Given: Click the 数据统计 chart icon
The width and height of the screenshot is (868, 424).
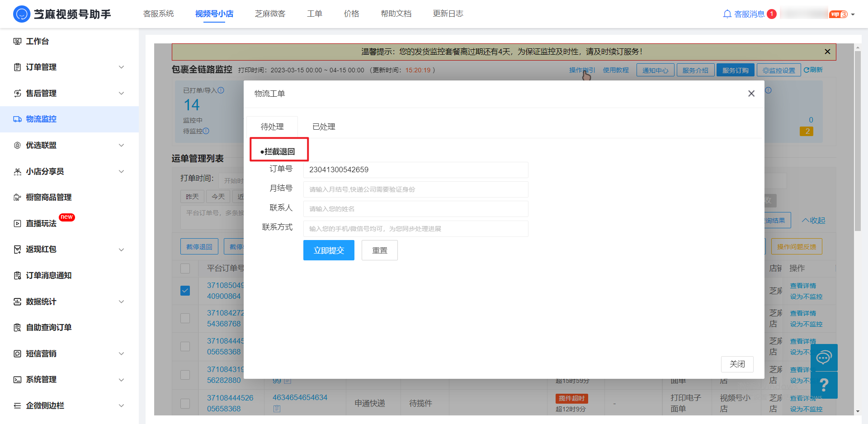Looking at the screenshot, I should click(17, 302).
